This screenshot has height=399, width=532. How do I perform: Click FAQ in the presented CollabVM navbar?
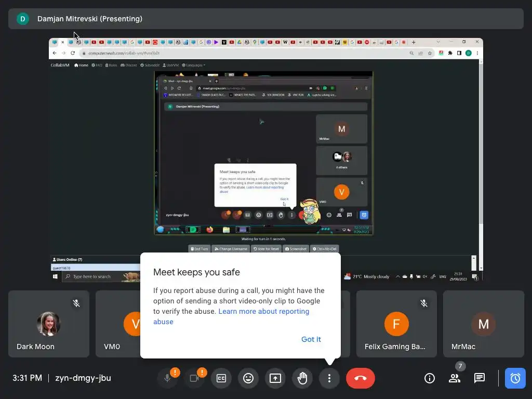click(x=97, y=65)
